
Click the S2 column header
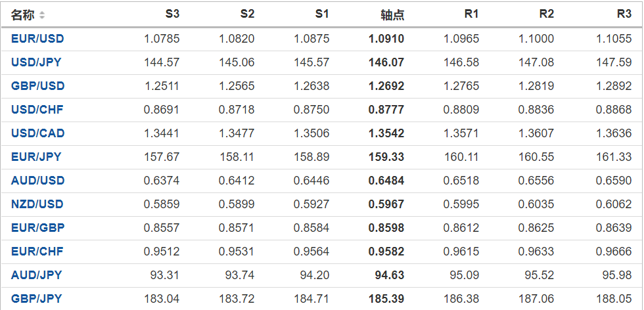[x=247, y=14]
